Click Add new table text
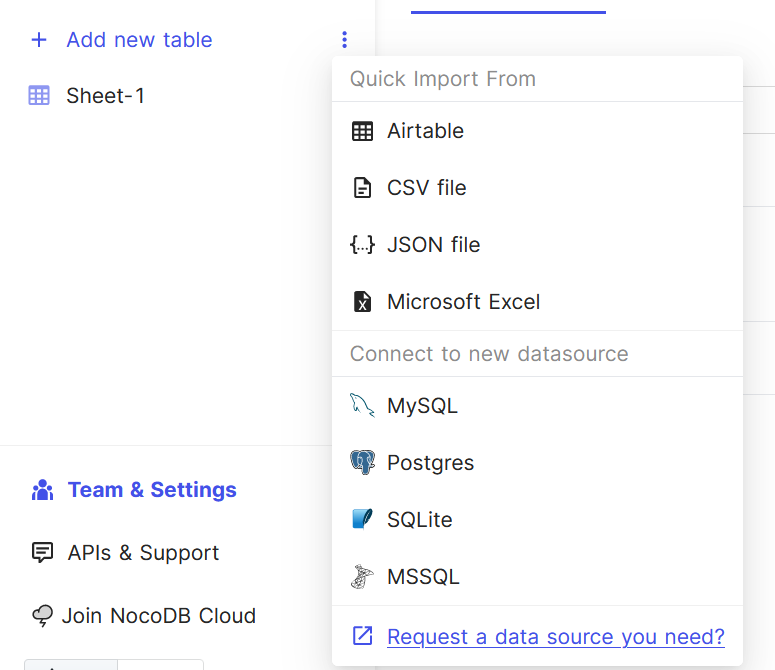Viewport: 775px width, 670px height. [139, 40]
